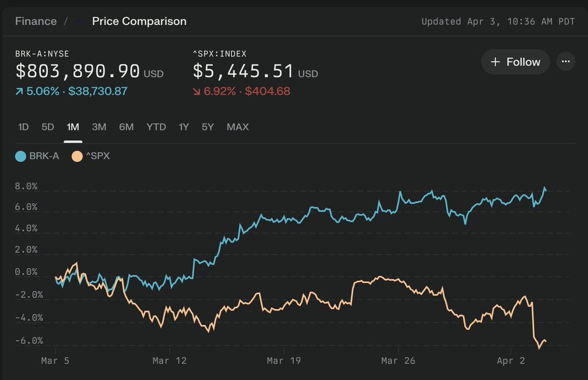Click the BRK-A:NYSE ticker label
Screen dimensions: 588x380
tap(42, 54)
